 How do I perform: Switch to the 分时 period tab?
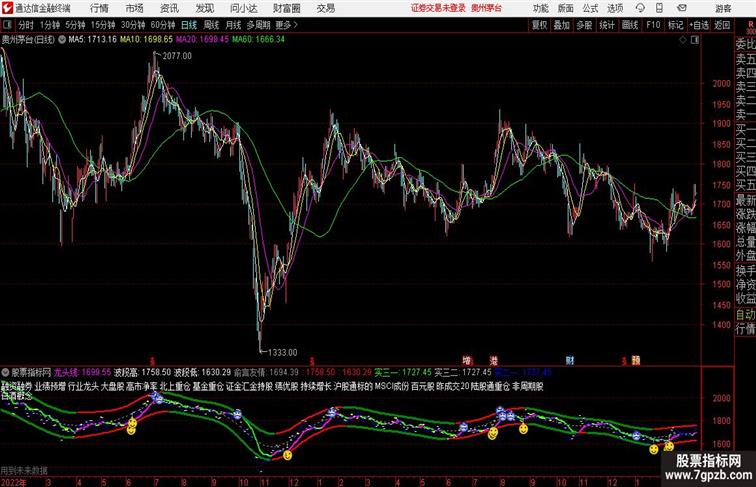pyautogui.click(x=26, y=25)
